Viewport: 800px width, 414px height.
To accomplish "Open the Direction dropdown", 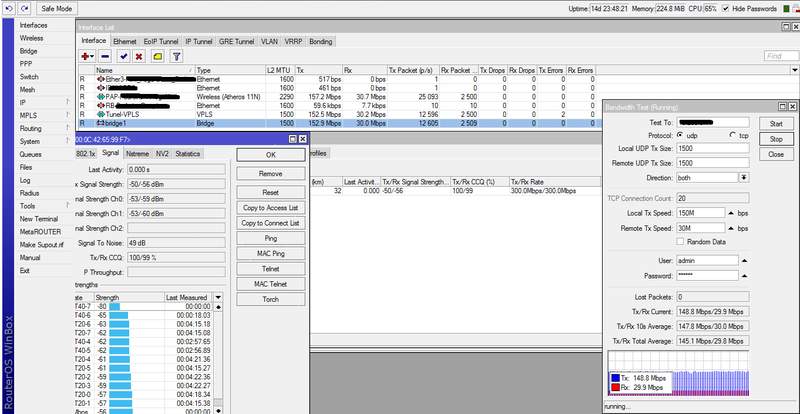I will 744,177.
